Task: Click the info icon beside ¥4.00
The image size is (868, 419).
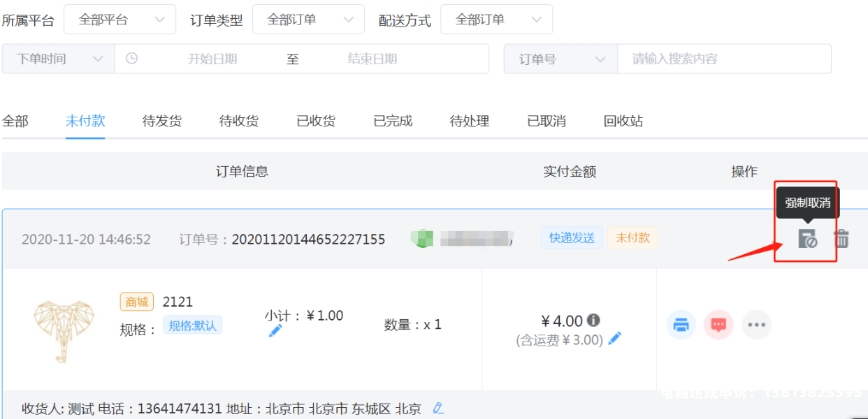Action: (x=593, y=321)
